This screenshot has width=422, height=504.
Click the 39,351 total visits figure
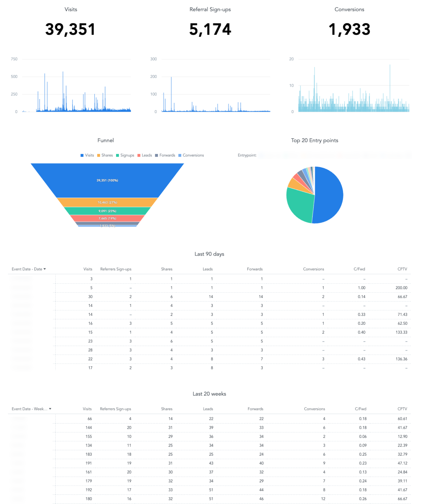pos(70,29)
